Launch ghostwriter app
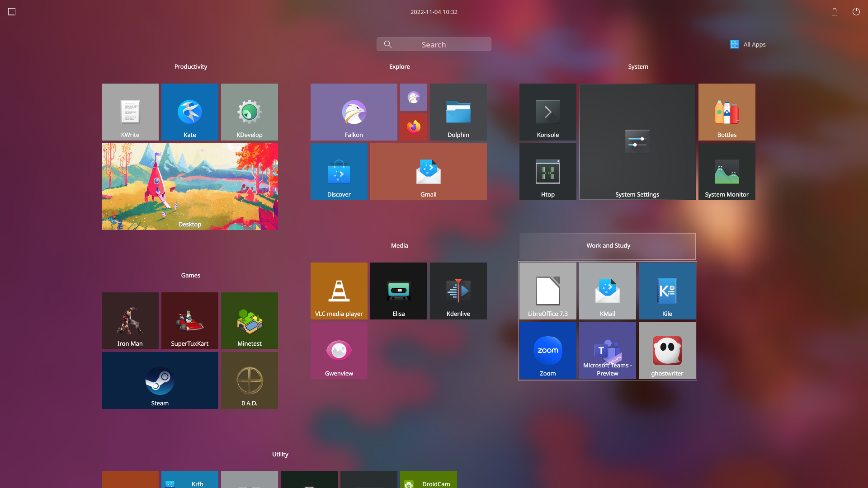The width and height of the screenshot is (868, 488). coord(667,351)
